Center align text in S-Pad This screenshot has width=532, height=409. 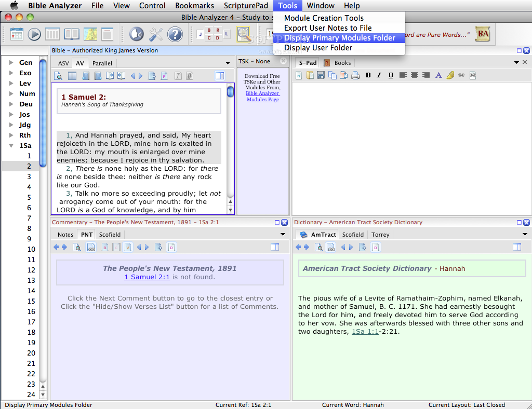(414, 75)
